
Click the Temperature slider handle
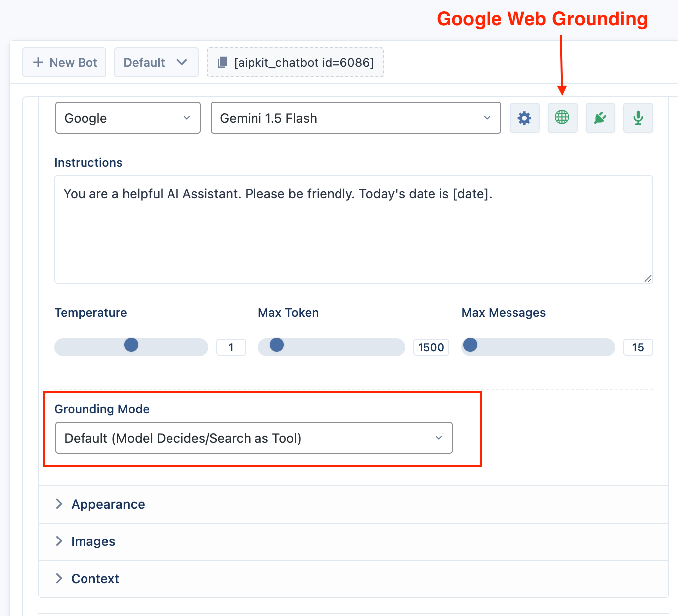131,345
